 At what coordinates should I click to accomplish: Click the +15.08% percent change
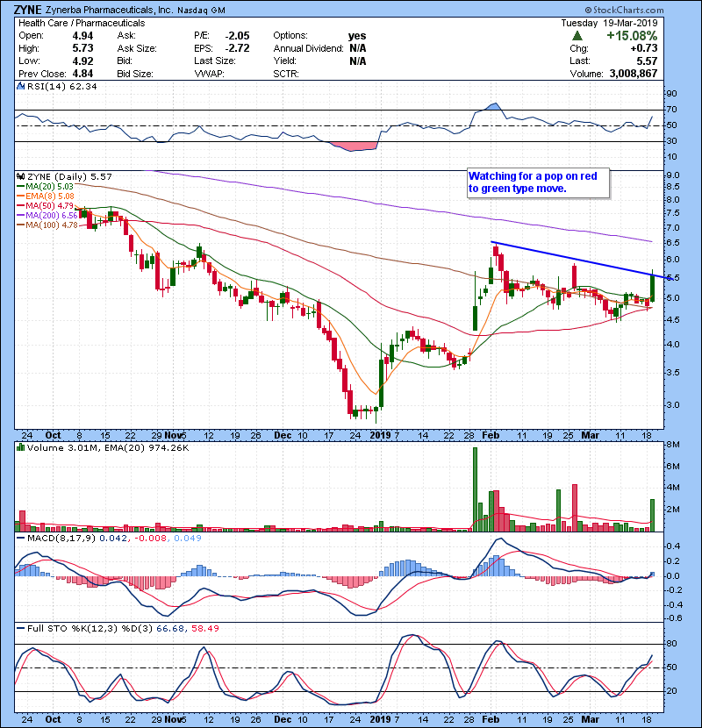(x=632, y=36)
